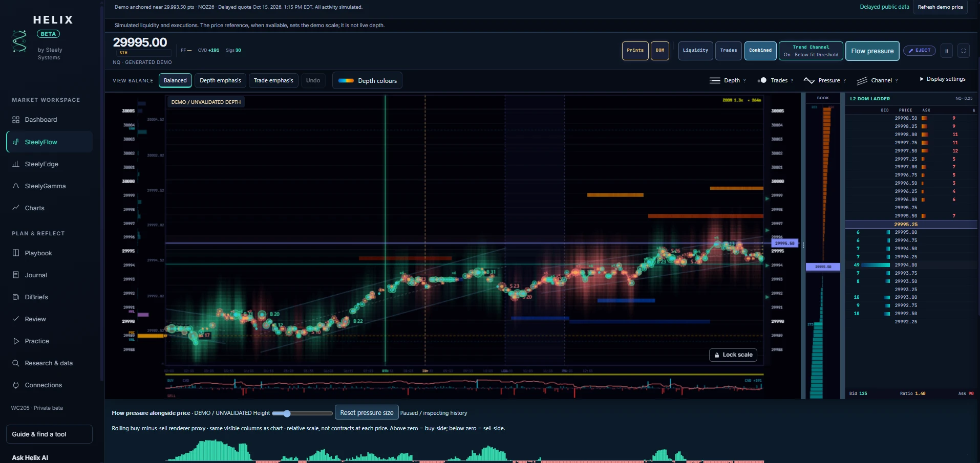Click the Refresh demo price button
This screenshot has width=980, height=463.
click(x=940, y=7)
